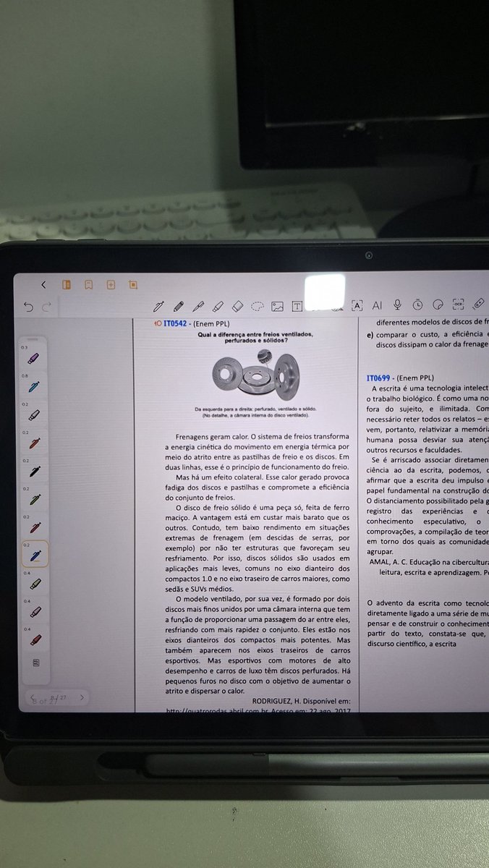Screen dimensions: 489x868
Task: Pick the black pen preset 0.2
Action: click(34, 472)
